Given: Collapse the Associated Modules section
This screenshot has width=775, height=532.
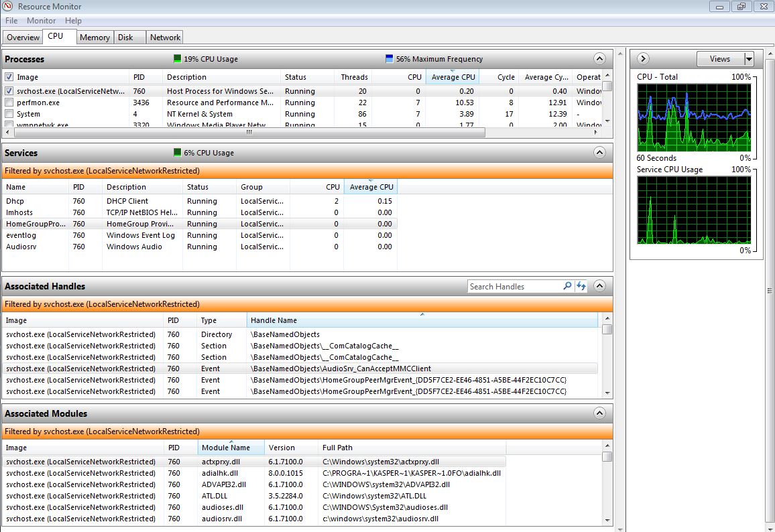Looking at the screenshot, I should (599, 413).
